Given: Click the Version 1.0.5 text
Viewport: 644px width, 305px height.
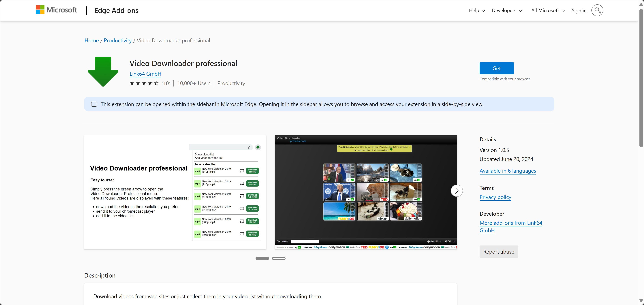Looking at the screenshot, I should 494,150.
